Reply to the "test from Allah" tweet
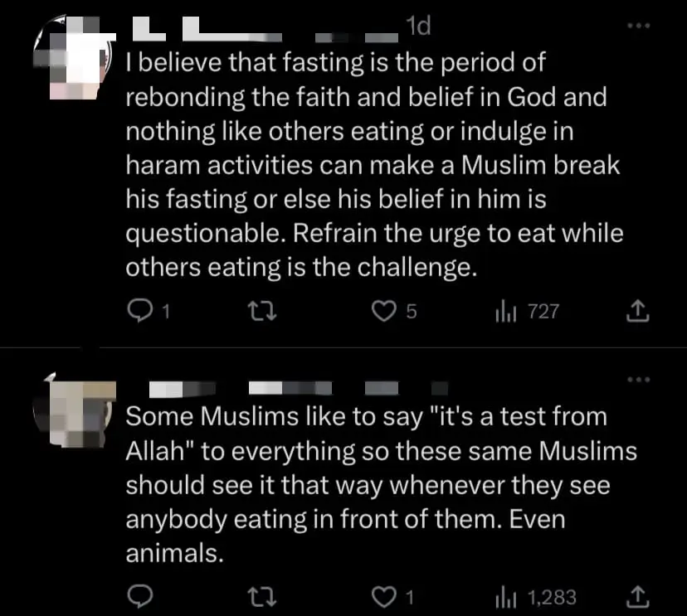 pos(137,597)
